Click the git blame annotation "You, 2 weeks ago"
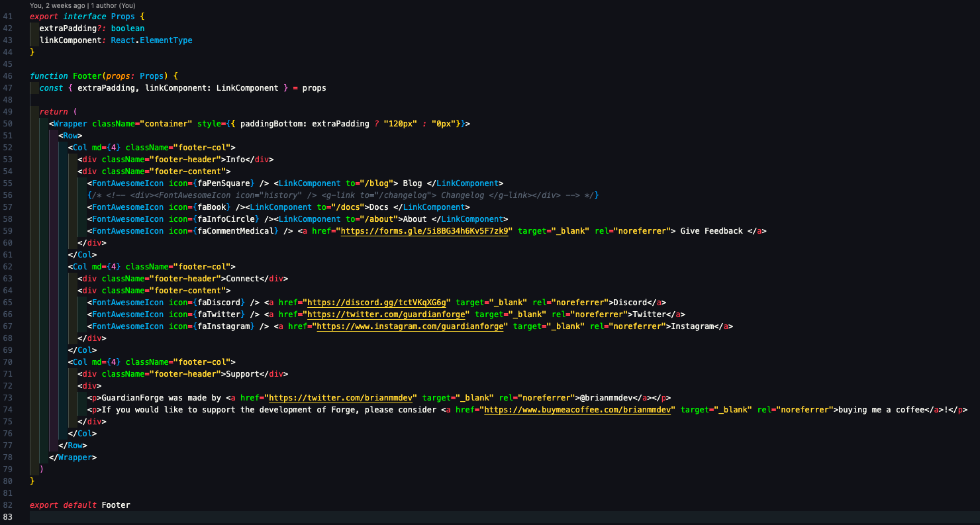Screen dimensions: 980x525 (x=58, y=5)
